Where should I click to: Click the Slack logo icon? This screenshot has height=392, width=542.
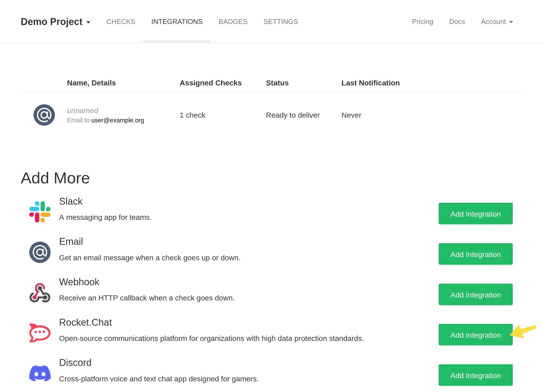[x=39, y=211]
